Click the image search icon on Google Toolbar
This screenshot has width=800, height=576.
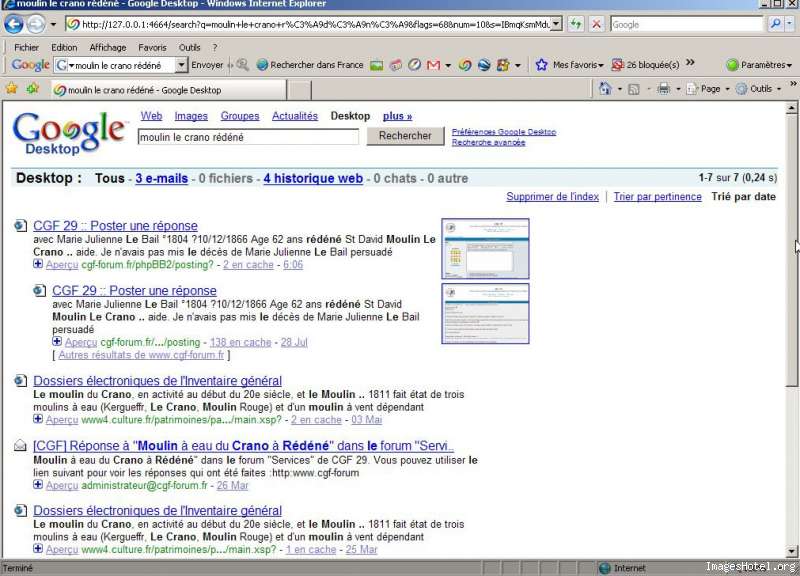[x=377, y=65]
